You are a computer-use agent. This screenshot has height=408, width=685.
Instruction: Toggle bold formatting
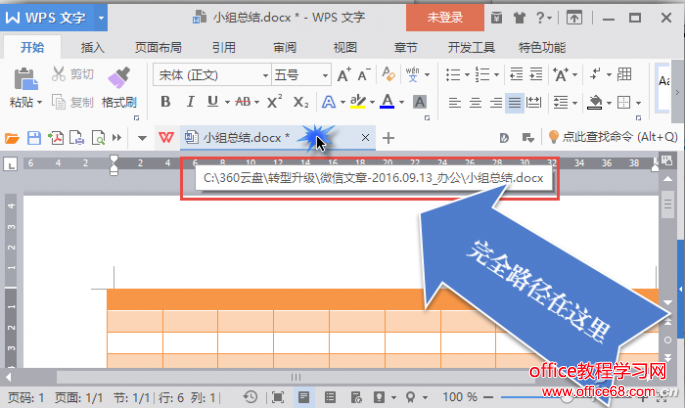click(x=166, y=102)
